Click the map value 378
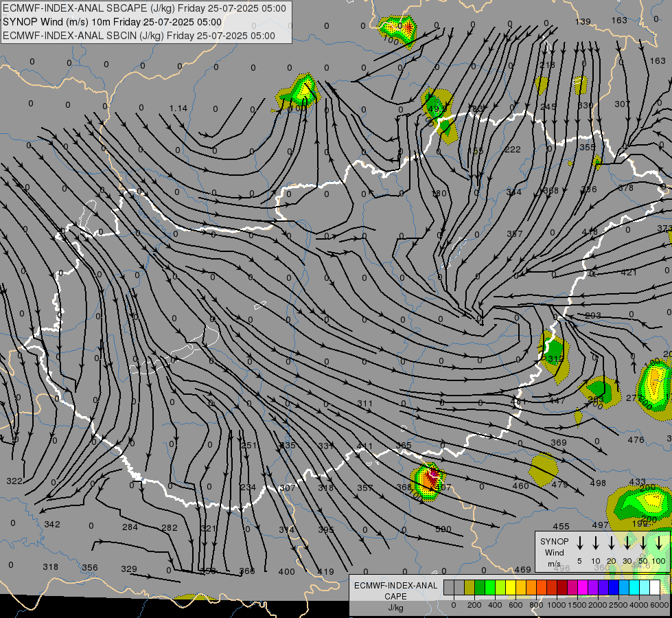Viewport: 672px width, 618px height. click(x=626, y=187)
